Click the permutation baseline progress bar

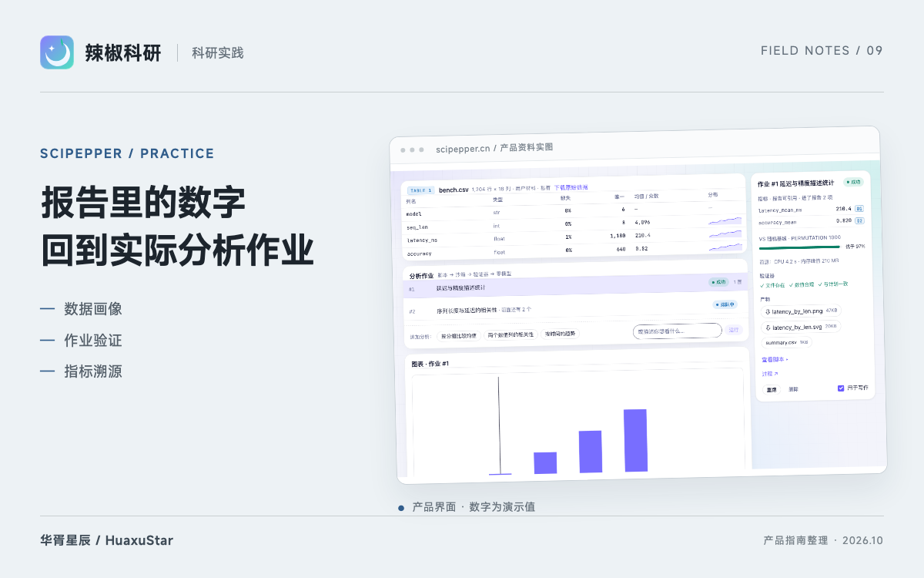point(799,247)
